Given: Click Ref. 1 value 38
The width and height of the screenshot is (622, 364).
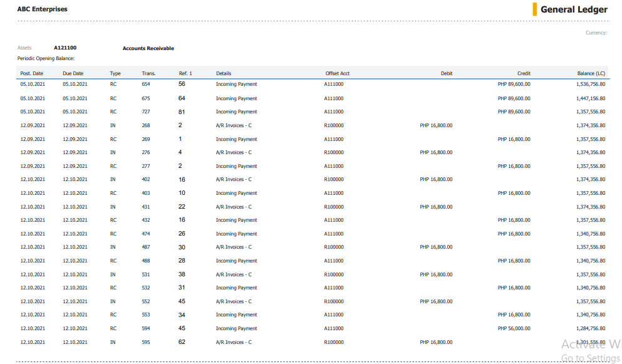Looking at the screenshot, I should click(182, 274).
